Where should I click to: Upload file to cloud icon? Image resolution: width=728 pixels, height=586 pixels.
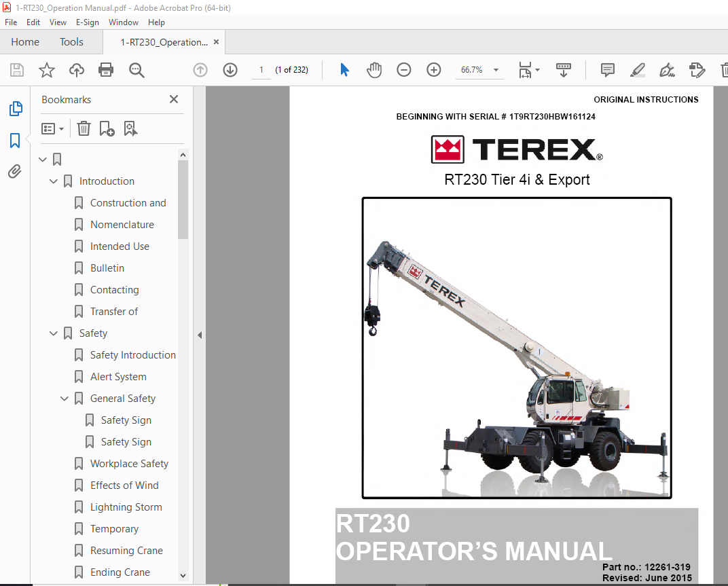point(77,70)
